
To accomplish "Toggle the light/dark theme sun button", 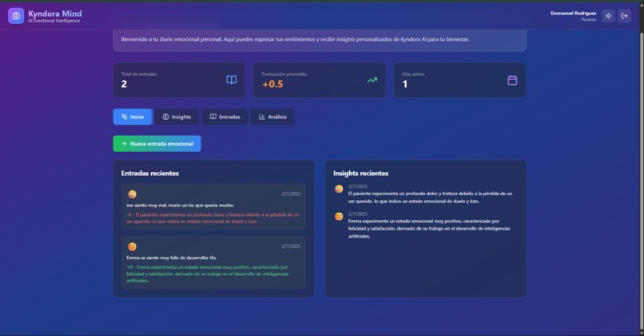I will [x=608, y=16].
